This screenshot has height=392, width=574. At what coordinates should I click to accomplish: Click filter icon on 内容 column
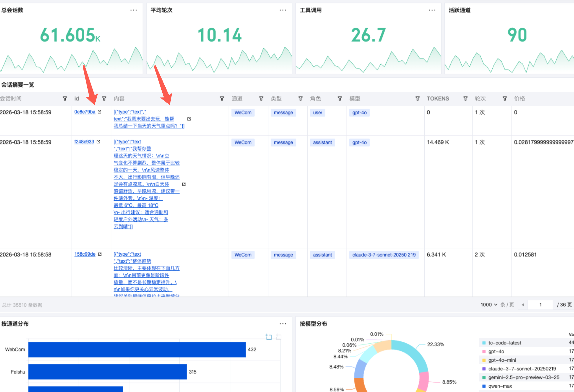[222, 99]
